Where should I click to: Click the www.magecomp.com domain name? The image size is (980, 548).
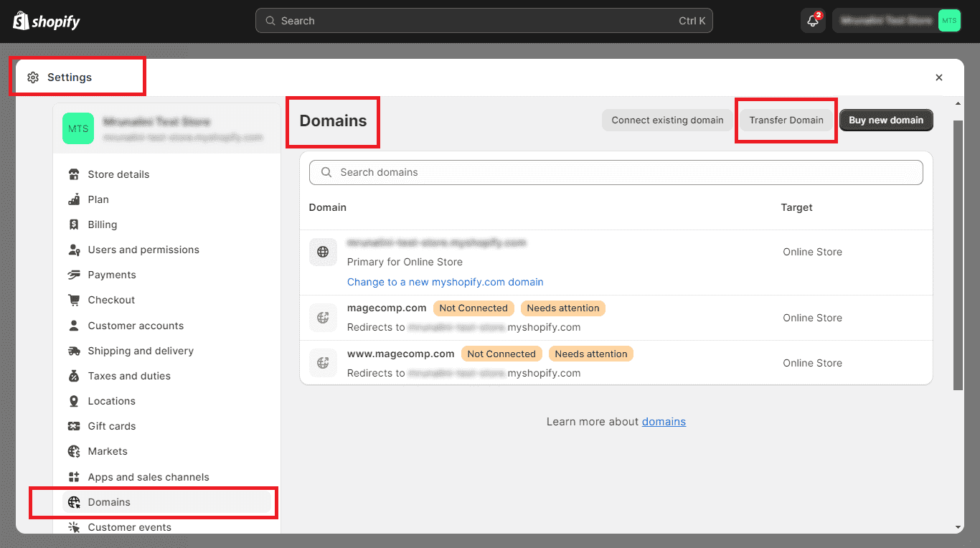pos(401,354)
